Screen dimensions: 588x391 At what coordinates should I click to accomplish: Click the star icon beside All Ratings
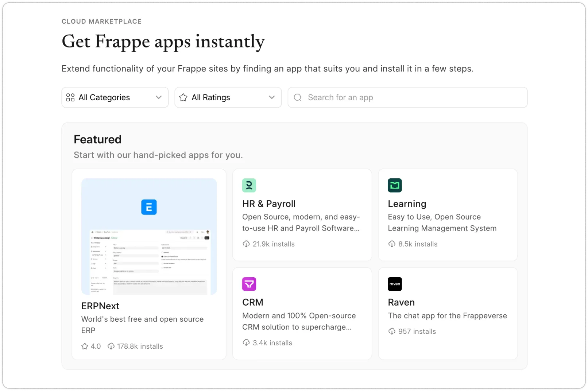(183, 97)
